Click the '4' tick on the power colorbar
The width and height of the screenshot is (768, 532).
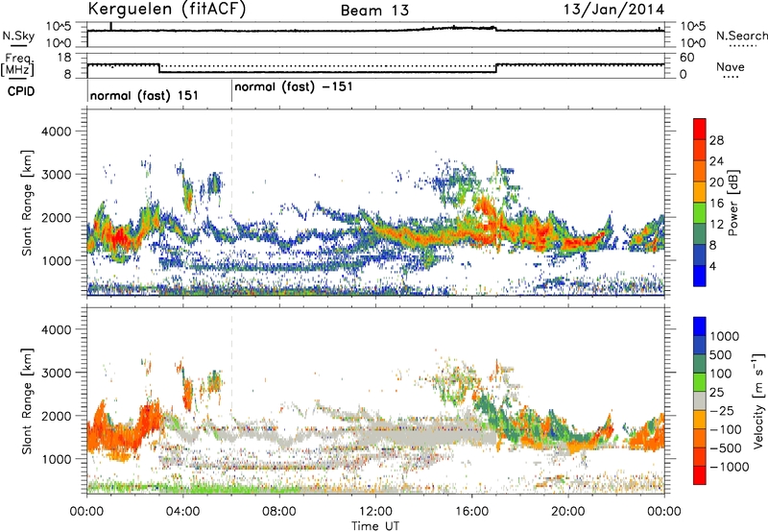click(712, 266)
